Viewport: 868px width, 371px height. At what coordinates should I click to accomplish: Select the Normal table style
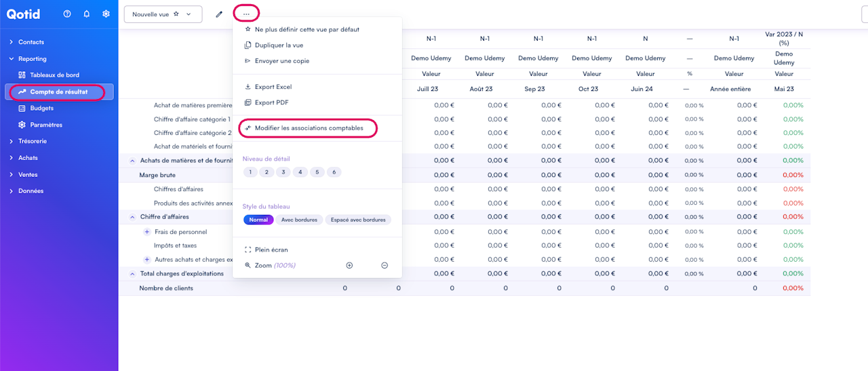click(x=258, y=220)
